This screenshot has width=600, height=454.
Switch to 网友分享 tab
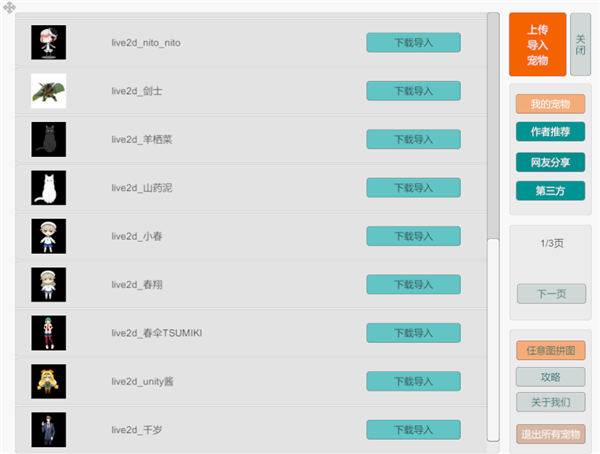click(550, 161)
